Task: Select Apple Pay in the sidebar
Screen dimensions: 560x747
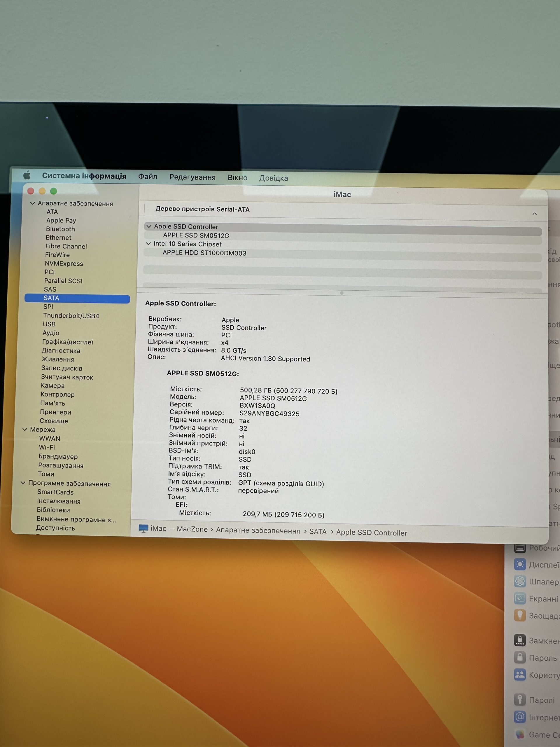Action: click(61, 221)
